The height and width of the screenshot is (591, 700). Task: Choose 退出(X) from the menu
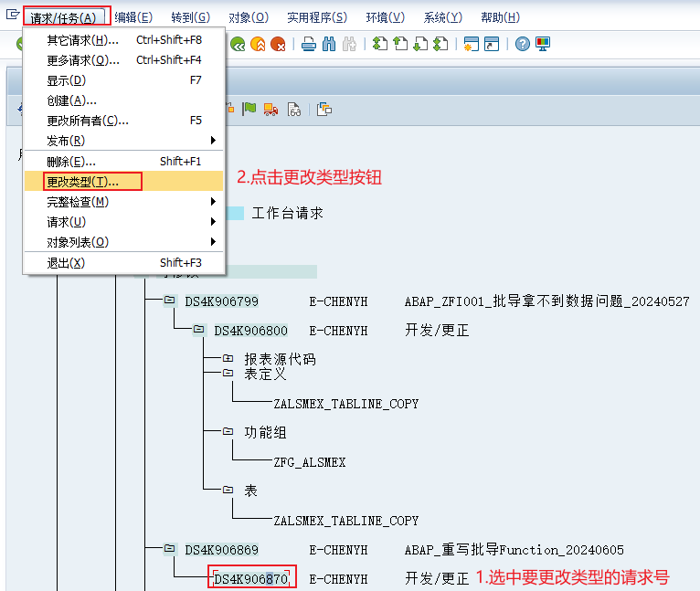click(x=66, y=263)
